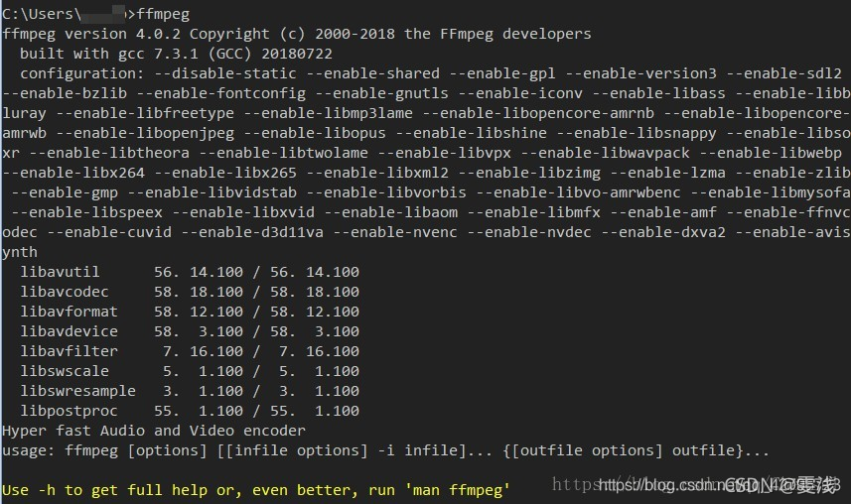Click the '--enable-libaom' flag

[x=390, y=212]
